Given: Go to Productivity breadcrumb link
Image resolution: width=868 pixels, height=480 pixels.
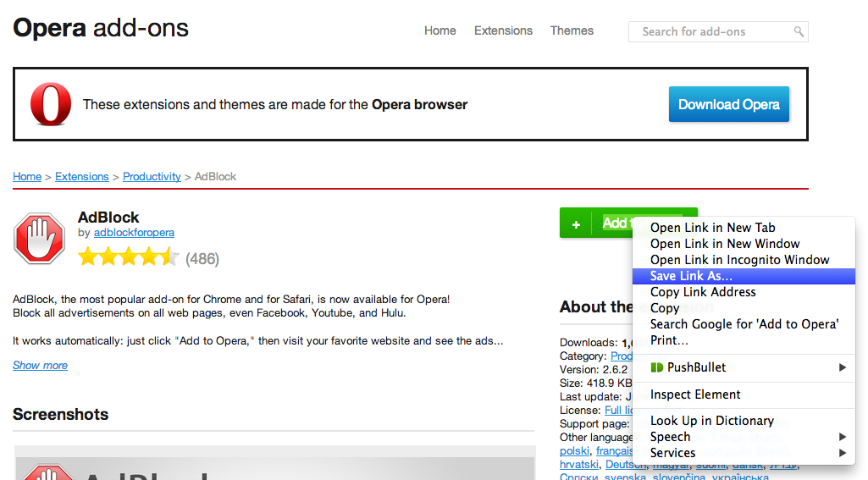Looking at the screenshot, I should [x=152, y=177].
